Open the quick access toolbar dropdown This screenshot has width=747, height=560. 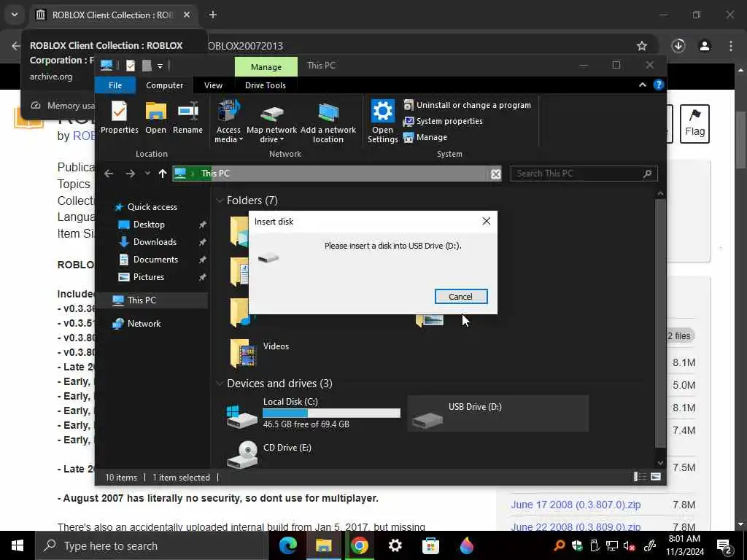pyautogui.click(x=160, y=66)
